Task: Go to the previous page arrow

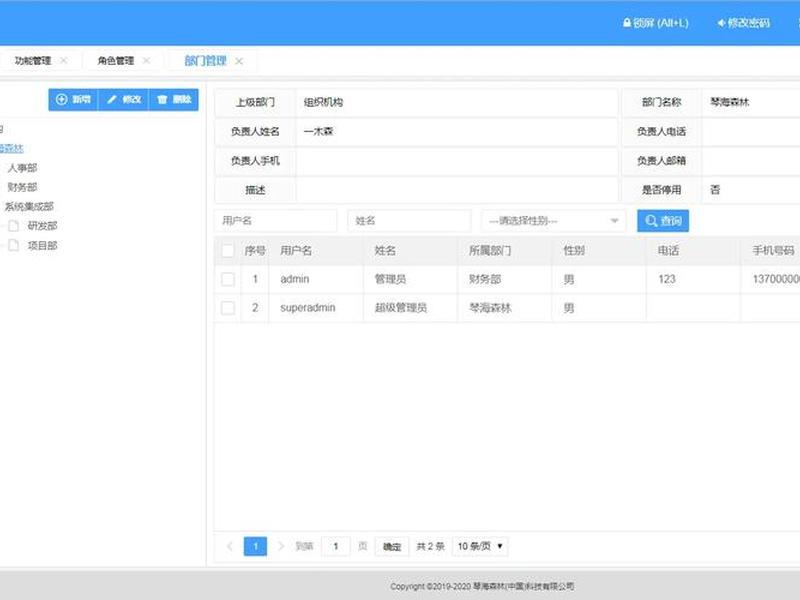Action: pyautogui.click(x=230, y=546)
